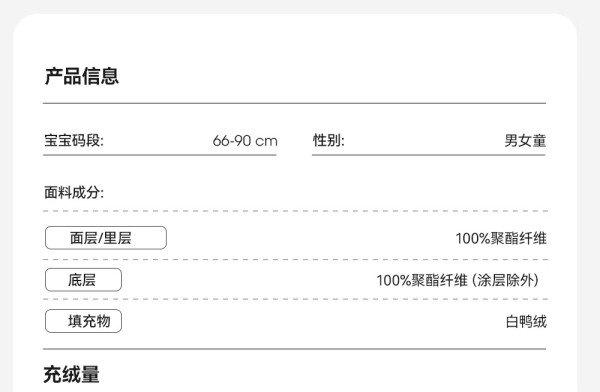Image resolution: width=600 pixels, height=392 pixels.
Task: Click the dashed divider between 面层/里层 and 底层
Action: click(295, 260)
